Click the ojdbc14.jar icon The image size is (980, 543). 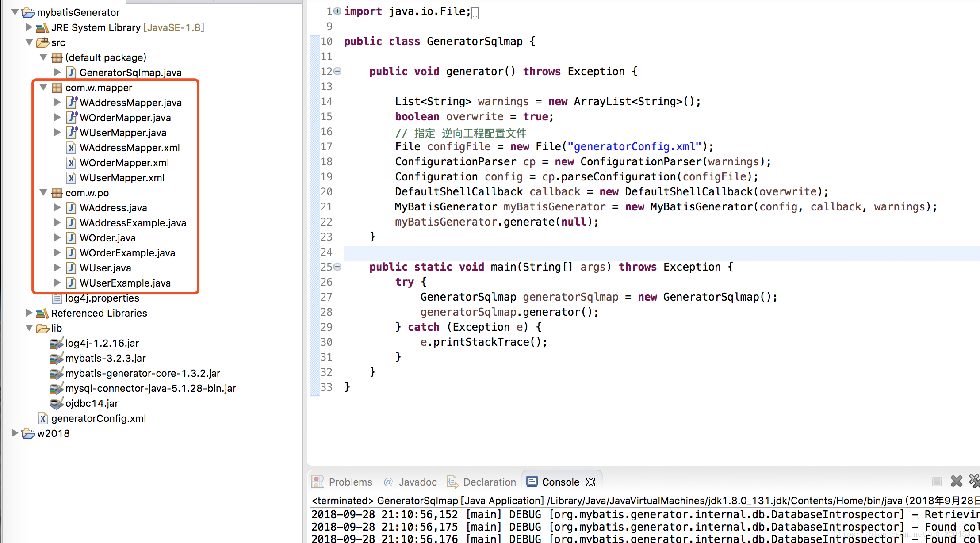point(56,403)
